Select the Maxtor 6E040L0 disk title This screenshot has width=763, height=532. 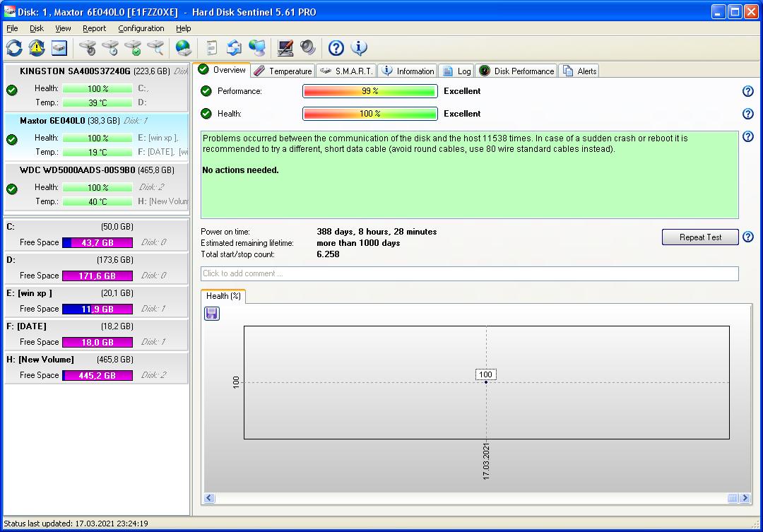[x=52, y=120]
